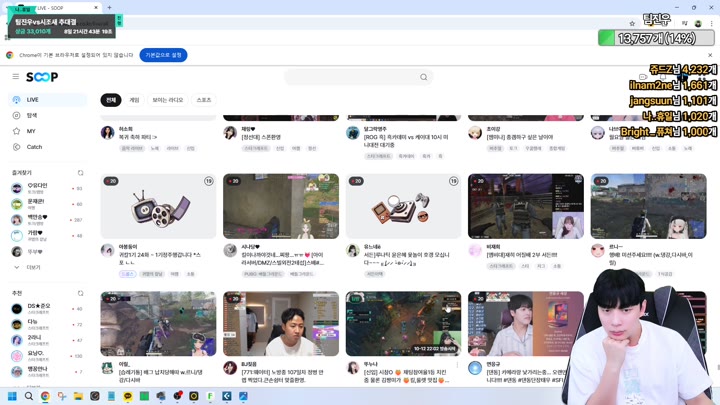The height and width of the screenshot is (405, 720).
Task: Open the hamburger menu beside SOOP logo
Action: click(x=16, y=77)
